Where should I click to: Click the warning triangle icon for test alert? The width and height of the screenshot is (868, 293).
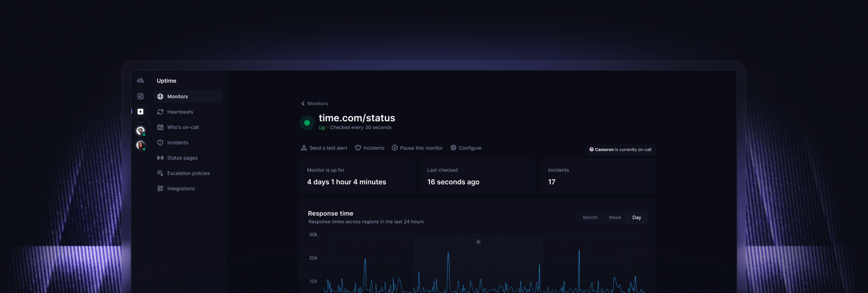click(304, 148)
